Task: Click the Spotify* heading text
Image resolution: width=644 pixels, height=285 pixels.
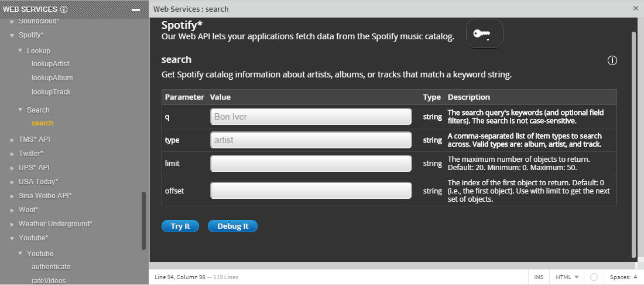Action: pos(182,25)
